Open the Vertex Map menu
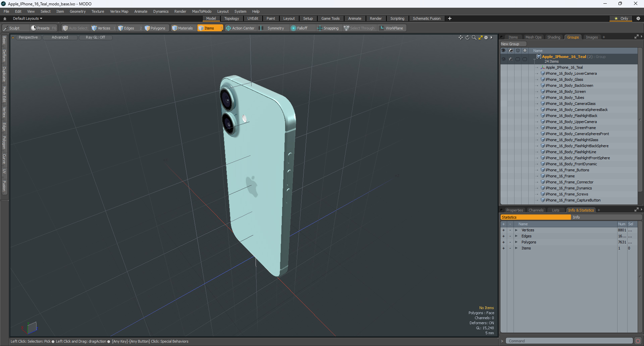The height and width of the screenshot is (346, 644). (119, 11)
